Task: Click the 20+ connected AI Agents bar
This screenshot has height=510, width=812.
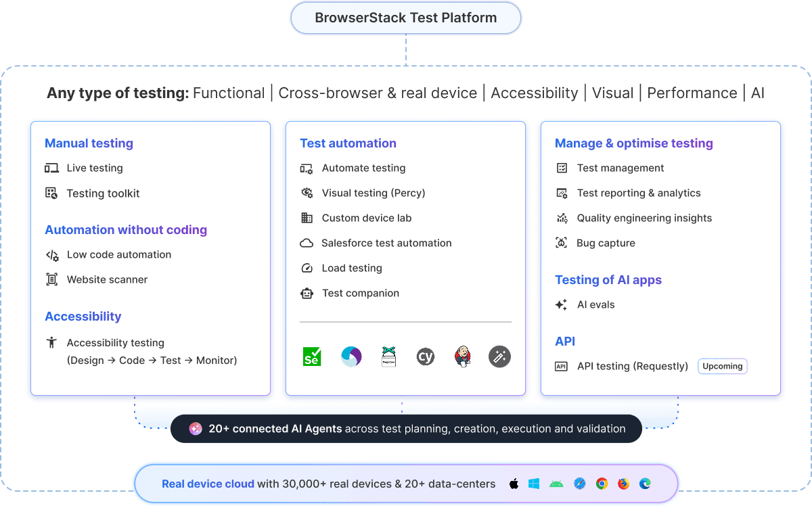Action: (405, 428)
